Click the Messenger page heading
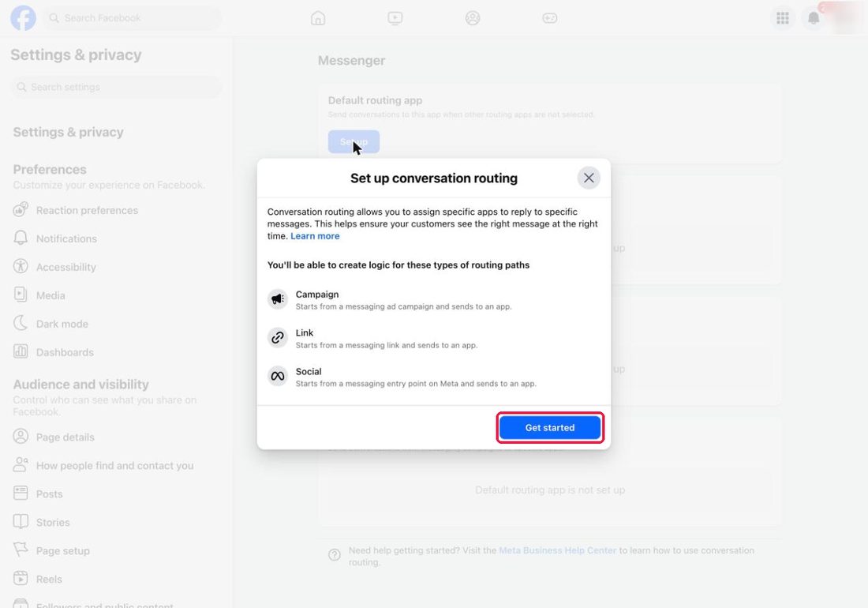This screenshot has width=868, height=608. (x=351, y=60)
